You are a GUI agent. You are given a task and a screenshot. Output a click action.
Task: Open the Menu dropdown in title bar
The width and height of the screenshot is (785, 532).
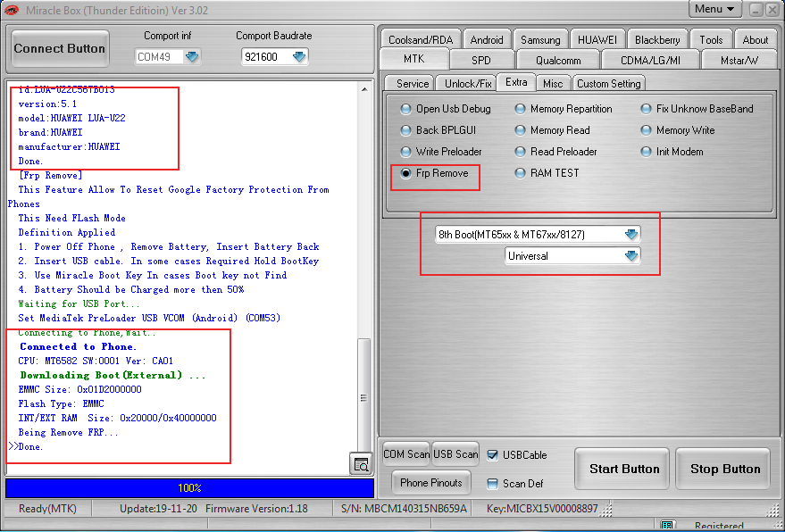point(714,9)
